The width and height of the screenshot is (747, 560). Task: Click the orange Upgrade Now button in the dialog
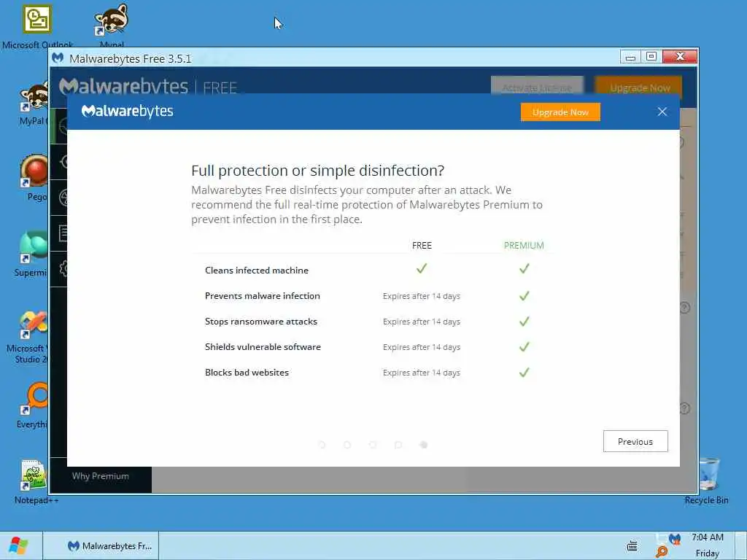[x=560, y=112]
